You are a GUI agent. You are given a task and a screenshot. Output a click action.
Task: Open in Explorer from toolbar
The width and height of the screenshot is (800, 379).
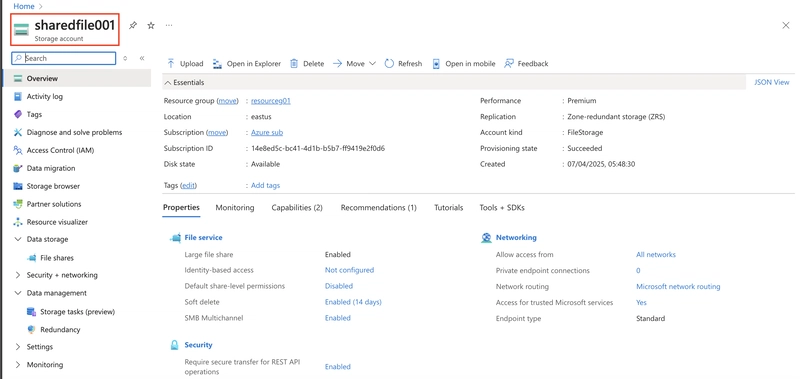click(247, 64)
